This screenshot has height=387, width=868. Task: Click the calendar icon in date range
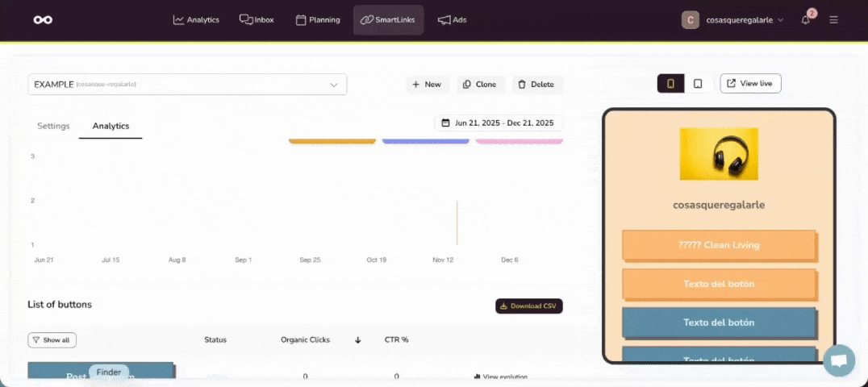tap(445, 123)
